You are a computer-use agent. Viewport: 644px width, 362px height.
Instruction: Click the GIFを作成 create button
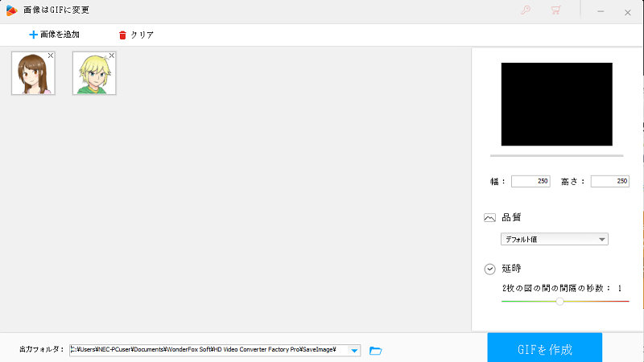point(545,348)
